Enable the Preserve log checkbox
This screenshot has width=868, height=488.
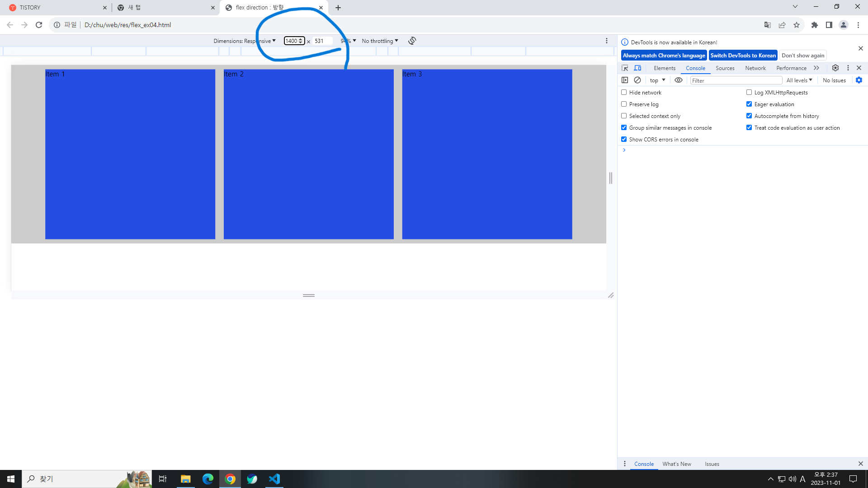624,104
